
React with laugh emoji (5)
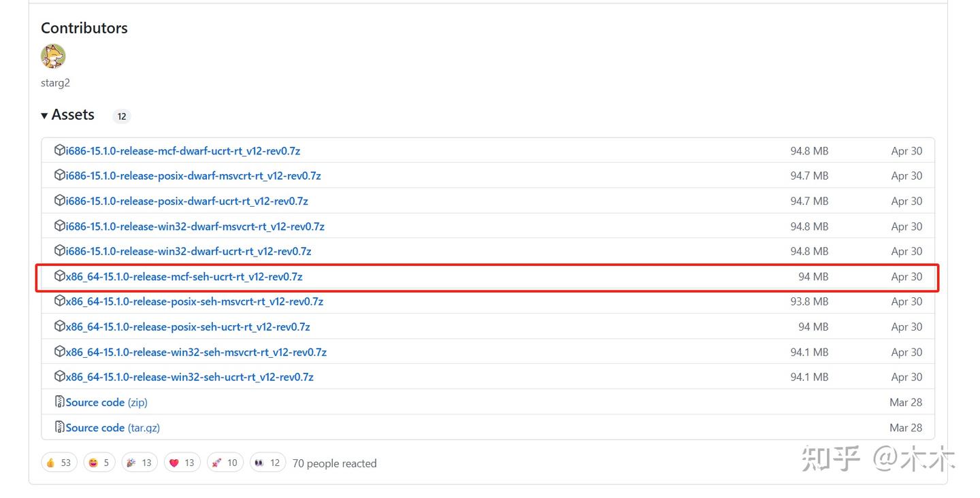click(99, 463)
